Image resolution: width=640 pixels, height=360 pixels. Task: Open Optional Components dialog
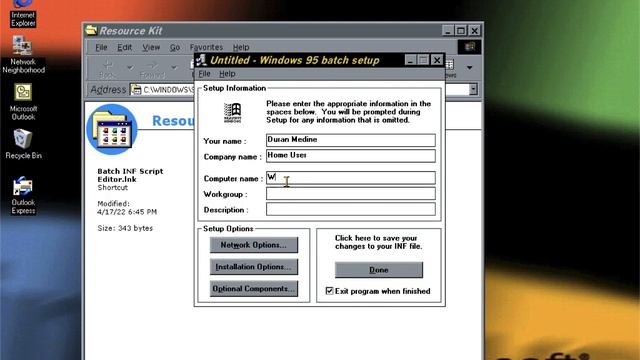point(254,289)
